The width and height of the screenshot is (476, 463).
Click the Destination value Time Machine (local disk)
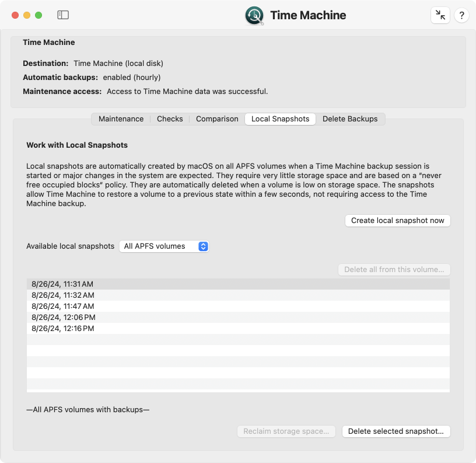coord(118,63)
